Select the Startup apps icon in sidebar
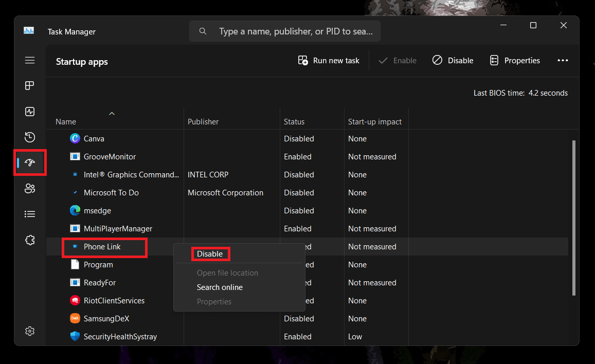The image size is (595, 364). [x=30, y=162]
